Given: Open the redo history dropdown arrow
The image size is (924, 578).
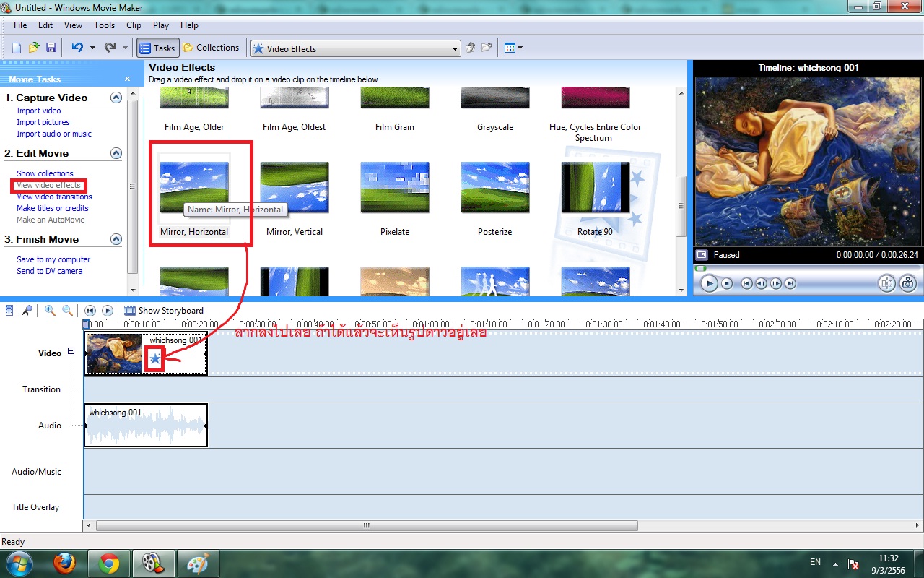Looking at the screenshot, I should [126, 48].
